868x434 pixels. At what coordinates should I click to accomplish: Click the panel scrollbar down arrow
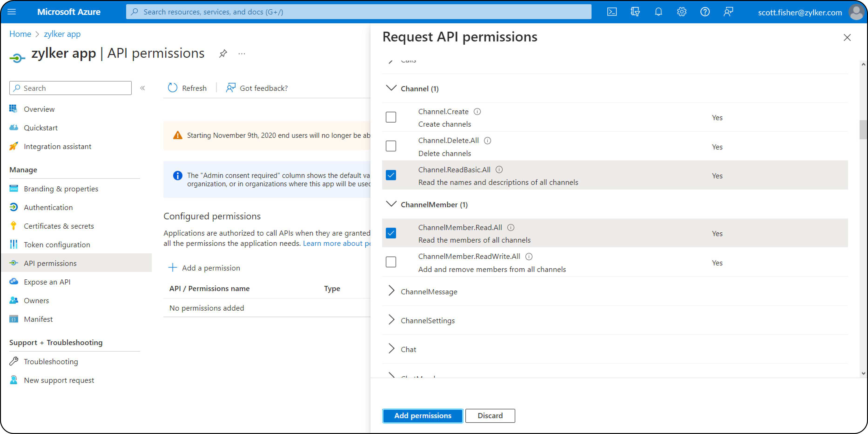coord(863,373)
